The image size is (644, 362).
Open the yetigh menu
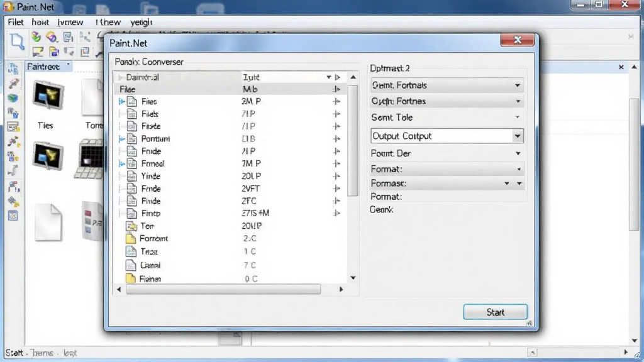[x=141, y=22]
